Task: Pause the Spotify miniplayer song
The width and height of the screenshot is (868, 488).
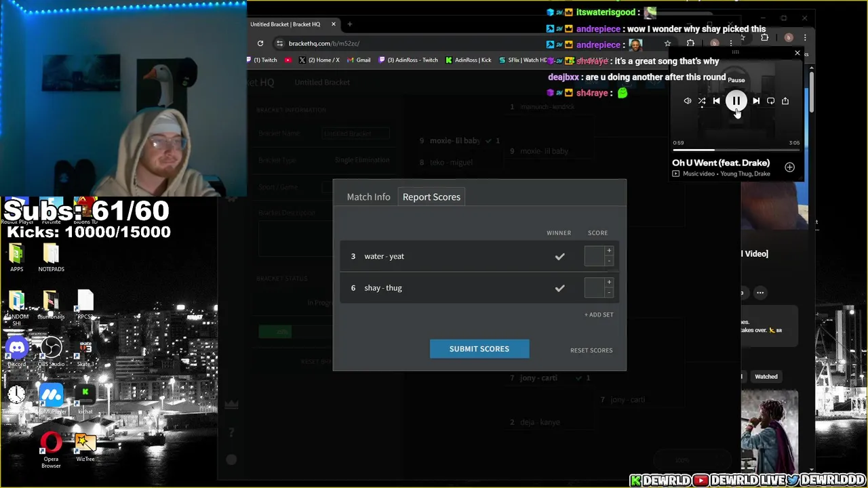Action: coord(736,101)
